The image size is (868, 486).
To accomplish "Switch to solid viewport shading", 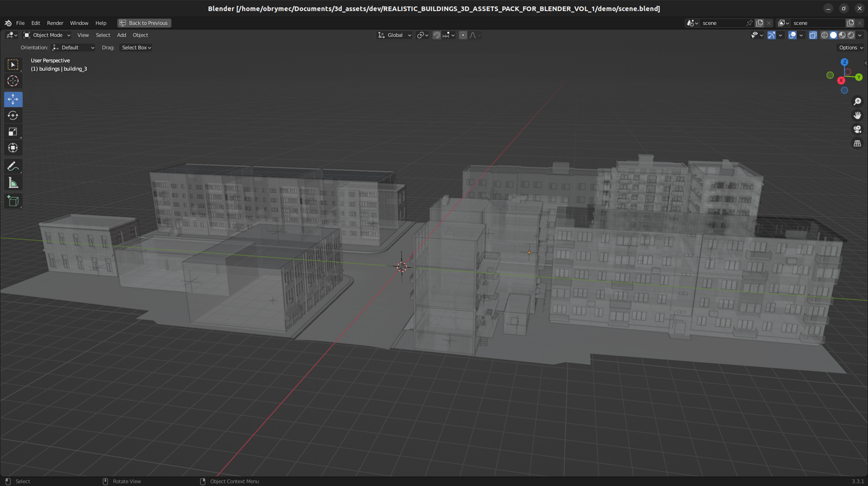I will click(x=833, y=35).
